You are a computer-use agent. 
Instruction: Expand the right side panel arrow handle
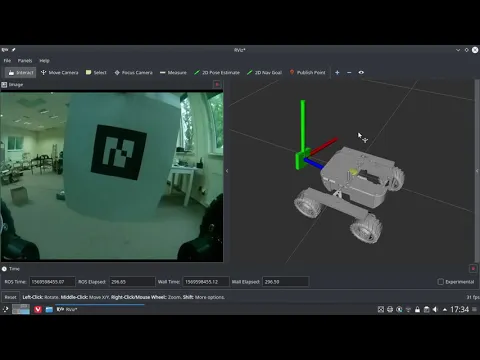coord(477,171)
